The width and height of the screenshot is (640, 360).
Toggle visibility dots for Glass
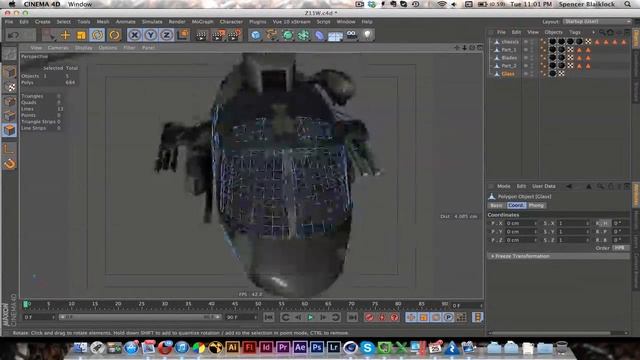(x=532, y=74)
